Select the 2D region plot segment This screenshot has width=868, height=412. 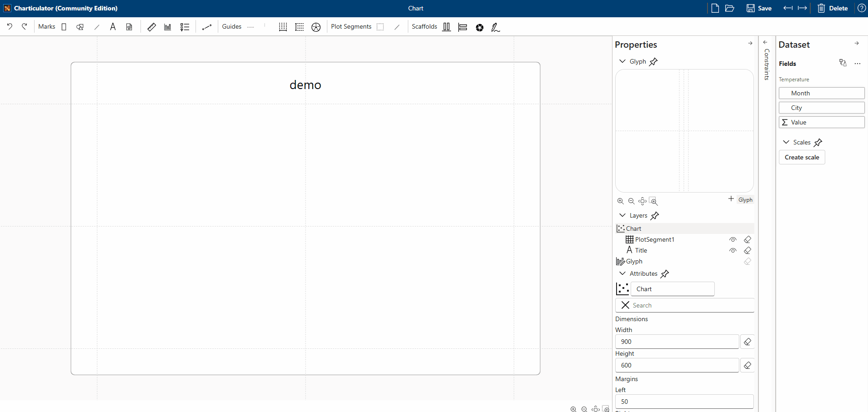[x=381, y=27]
